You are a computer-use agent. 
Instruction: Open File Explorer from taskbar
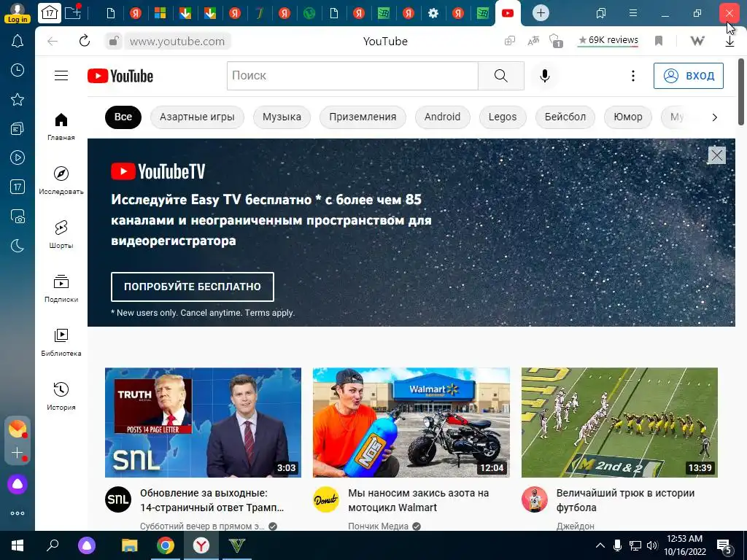129,545
